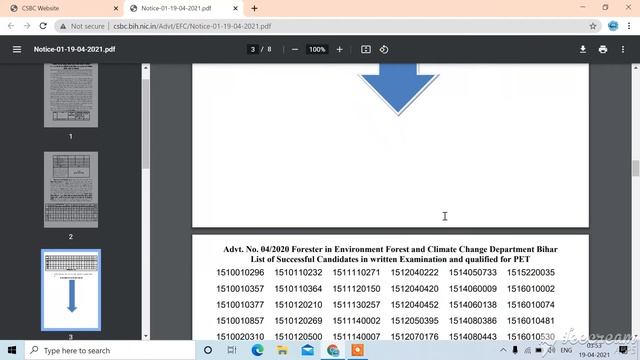Click roll number 1511120150

356,289
